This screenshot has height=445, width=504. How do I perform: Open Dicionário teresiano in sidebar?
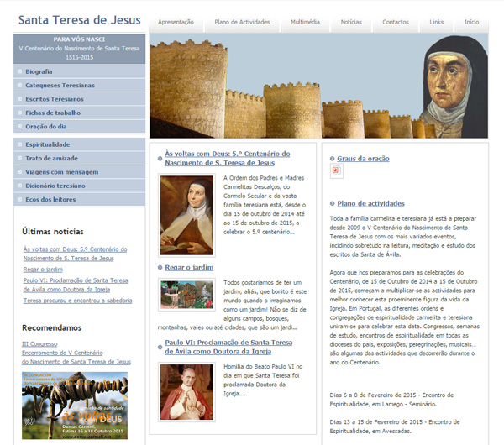[x=80, y=186]
